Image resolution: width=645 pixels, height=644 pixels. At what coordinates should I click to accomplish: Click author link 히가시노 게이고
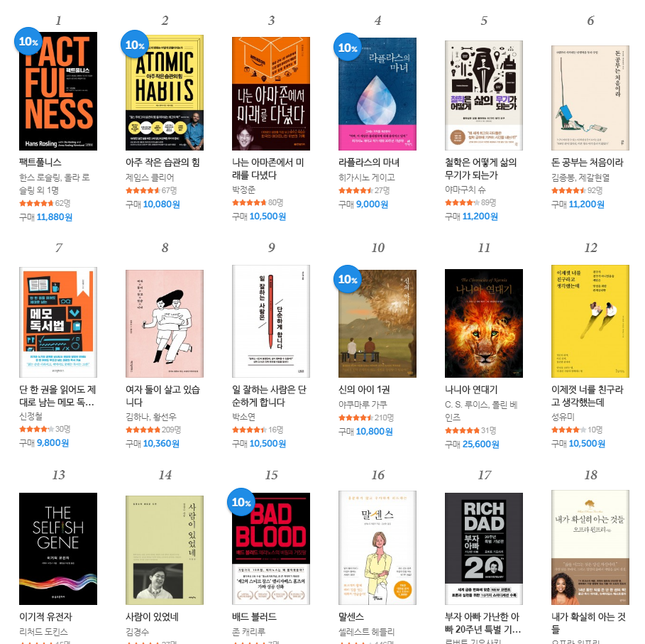367,178
